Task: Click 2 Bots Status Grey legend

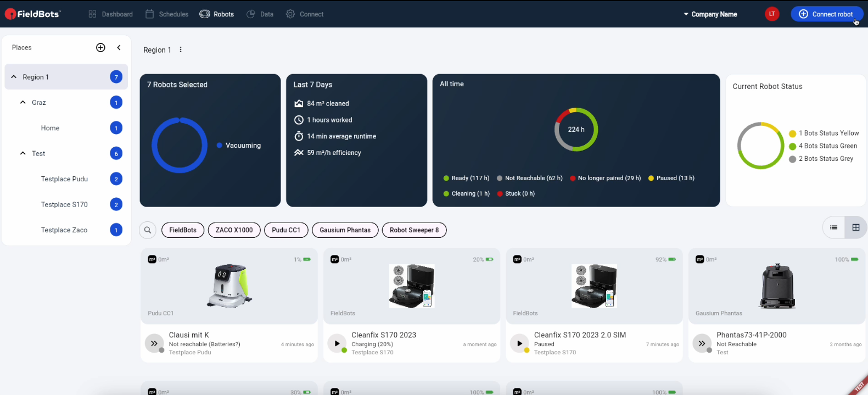Action: 821,159
